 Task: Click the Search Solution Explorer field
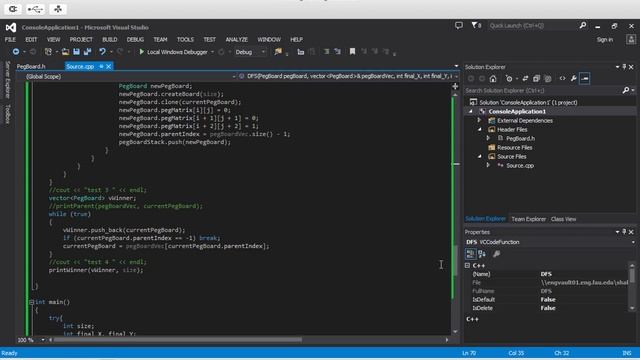click(544, 91)
